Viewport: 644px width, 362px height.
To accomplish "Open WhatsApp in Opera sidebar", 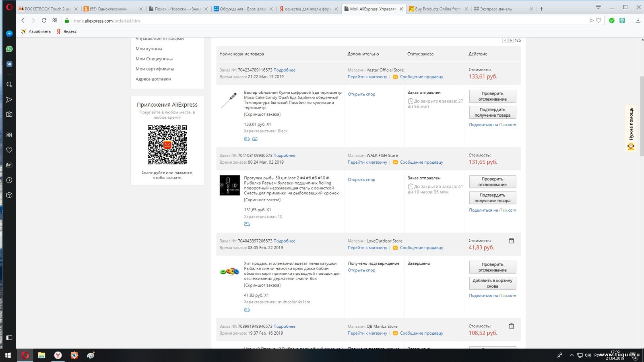I will tap(9, 49).
